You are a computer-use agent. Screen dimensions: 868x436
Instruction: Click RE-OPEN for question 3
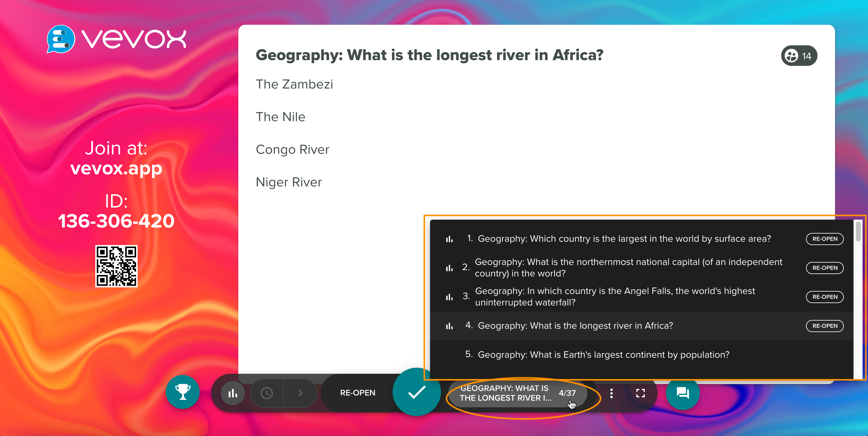(826, 296)
